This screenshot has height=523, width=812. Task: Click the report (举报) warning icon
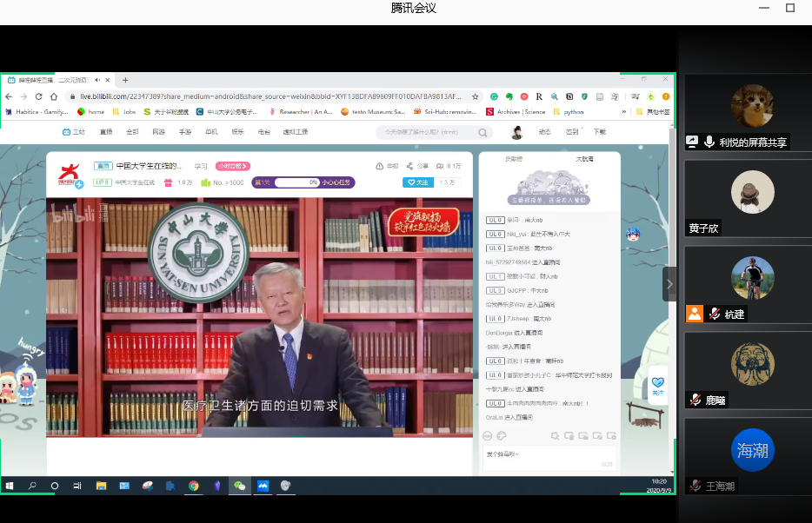coord(380,166)
